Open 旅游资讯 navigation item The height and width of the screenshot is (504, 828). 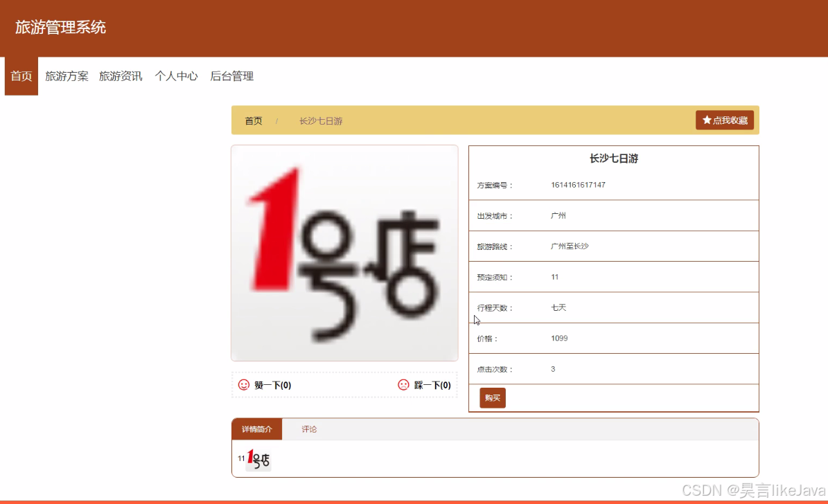tap(121, 76)
